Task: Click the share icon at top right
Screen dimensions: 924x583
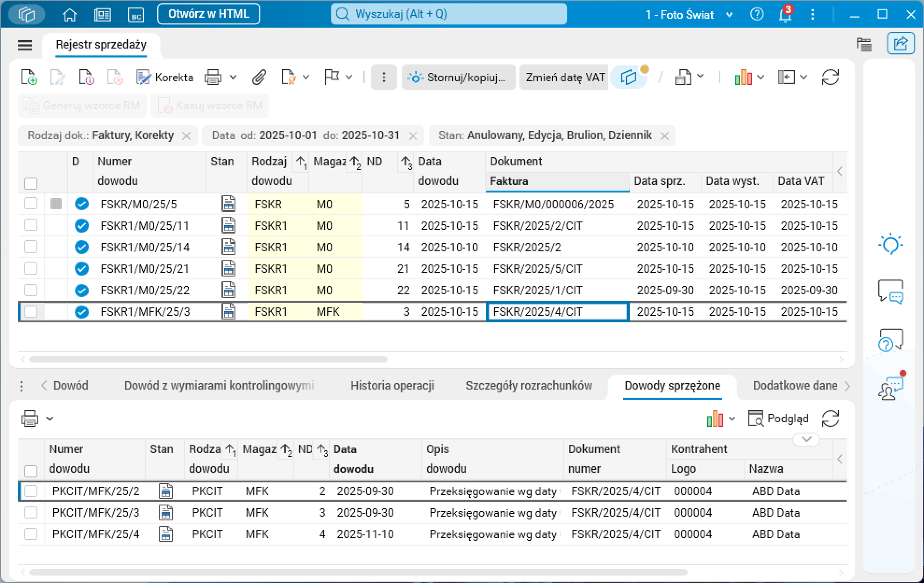Action: pyautogui.click(x=900, y=44)
